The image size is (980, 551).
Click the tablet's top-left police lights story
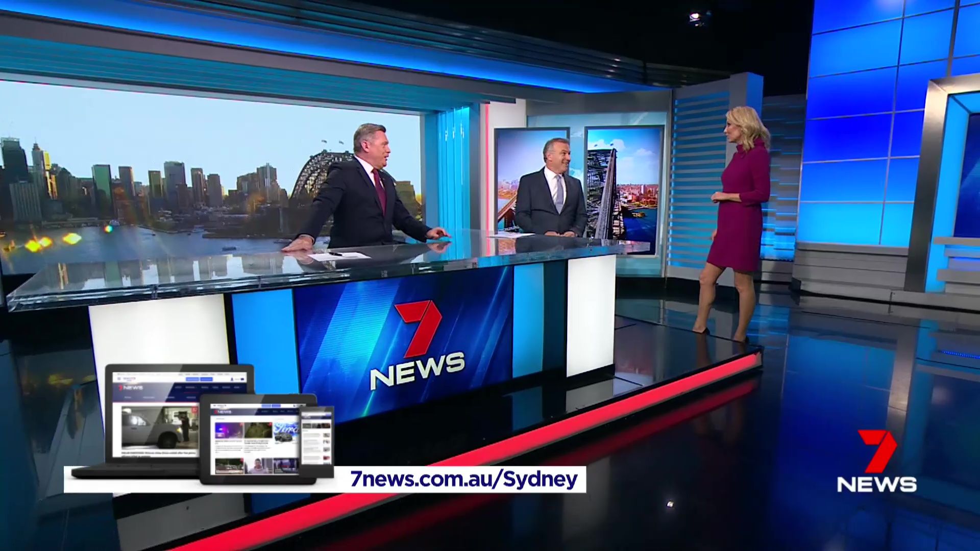[229, 430]
